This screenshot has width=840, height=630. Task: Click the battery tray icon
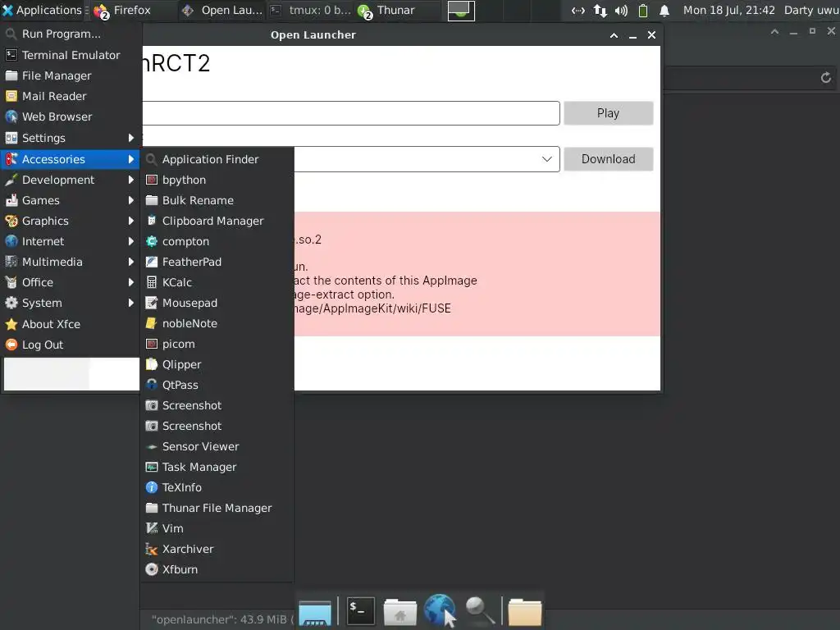[x=643, y=10]
